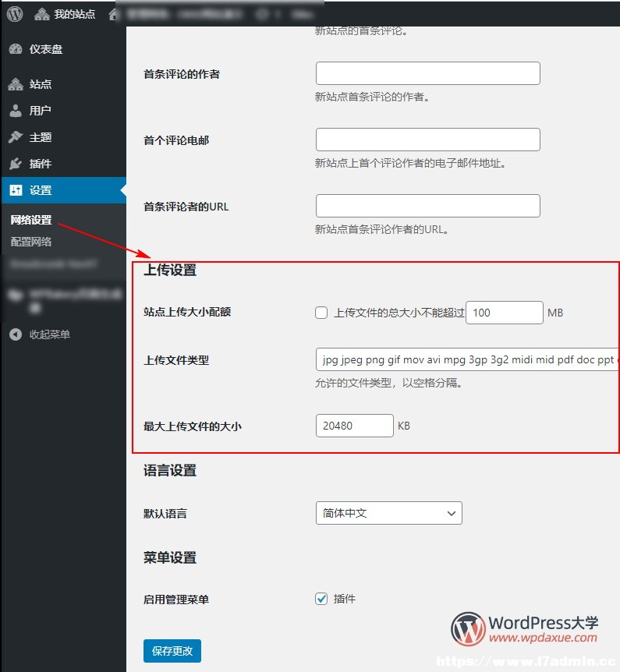This screenshot has width=620, height=672.
Task: Enable the 站点上传大小配额 upload quota checkbox
Action: pyautogui.click(x=321, y=313)
